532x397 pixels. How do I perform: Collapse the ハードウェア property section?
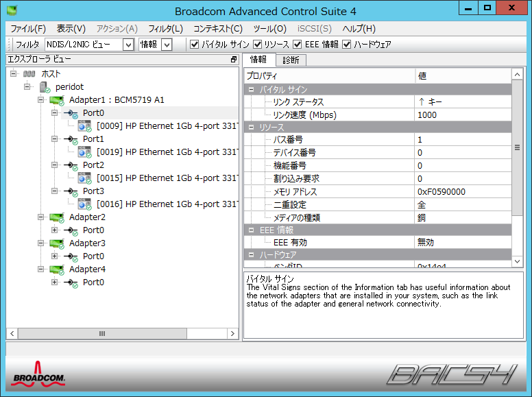[251, 255]
